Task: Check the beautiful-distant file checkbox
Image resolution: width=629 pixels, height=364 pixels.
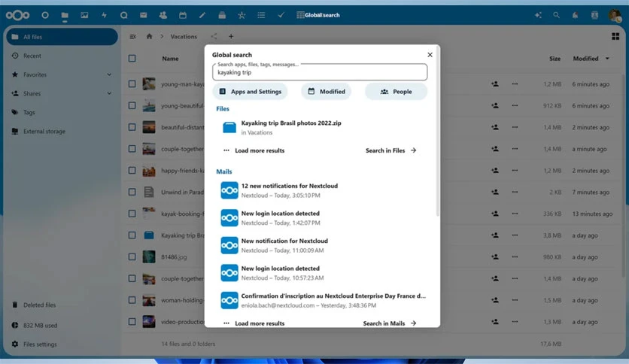Action: click(x=132, y=127)
